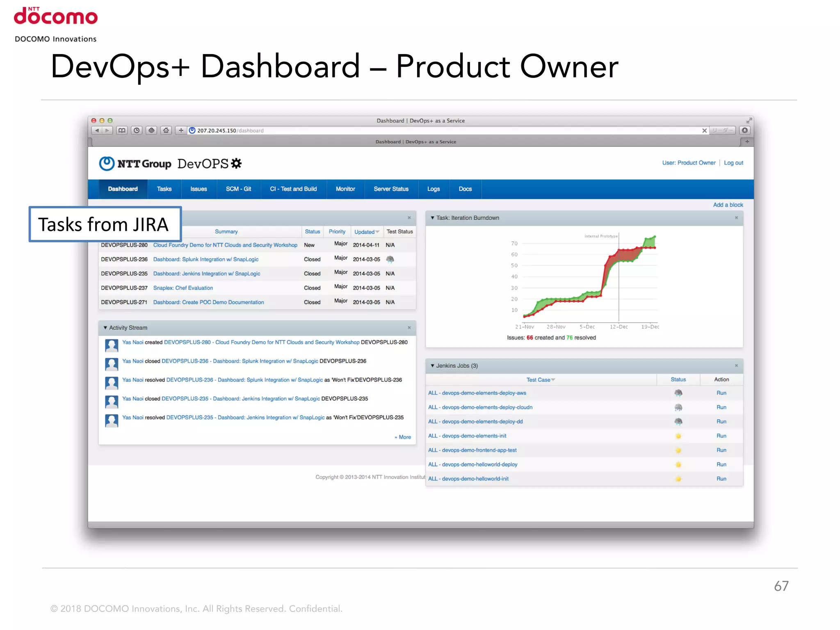840x630 pixels.
Task: Open the Monitor nav tab
Action: click(x=345, y=189)
